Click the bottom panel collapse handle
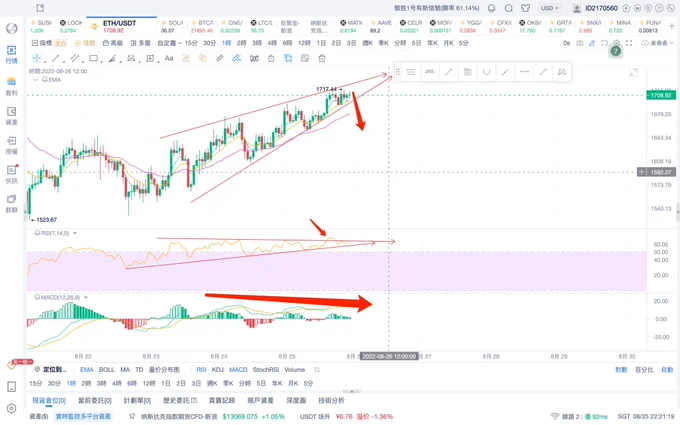This screenshot has height=425, width=680. (x=352, y=391)
